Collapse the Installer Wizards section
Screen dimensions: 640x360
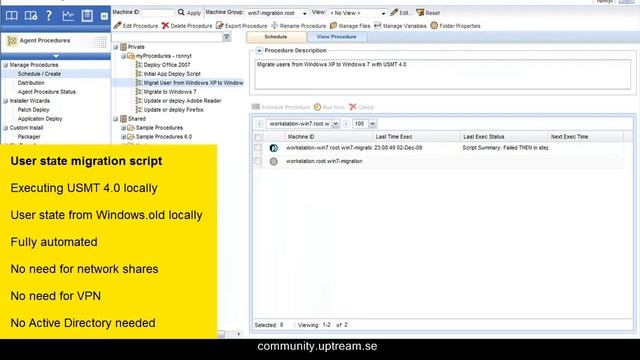point(5,101)
